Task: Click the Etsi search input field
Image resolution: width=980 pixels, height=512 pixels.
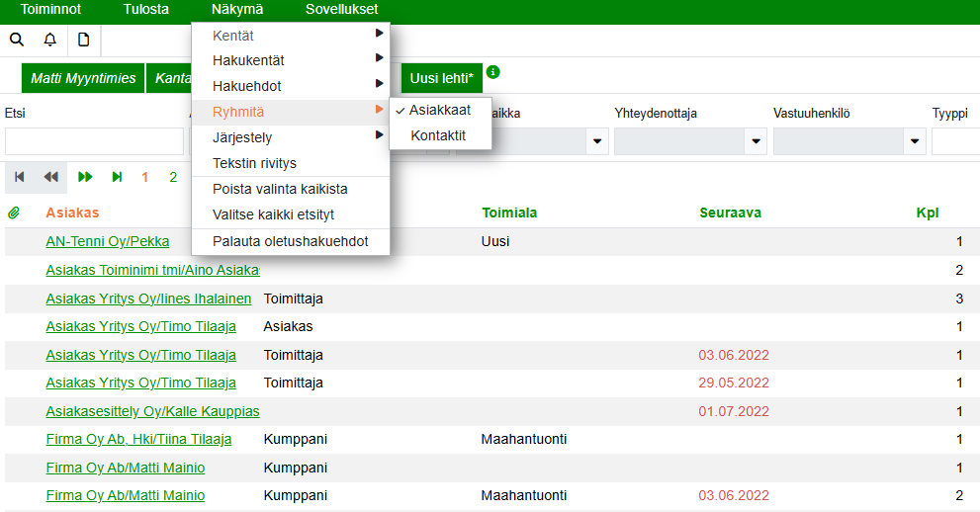Action: [94, 141]
